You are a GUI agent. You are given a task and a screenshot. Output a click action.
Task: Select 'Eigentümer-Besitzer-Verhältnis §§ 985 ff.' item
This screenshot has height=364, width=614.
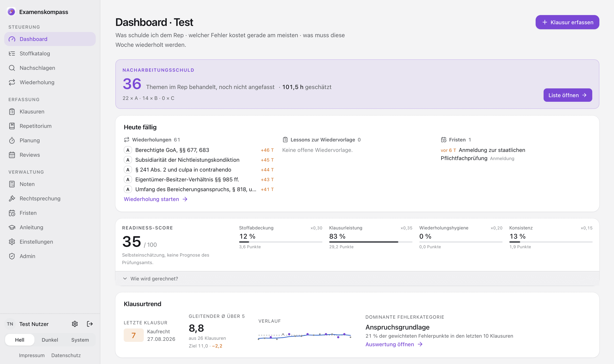199,179
